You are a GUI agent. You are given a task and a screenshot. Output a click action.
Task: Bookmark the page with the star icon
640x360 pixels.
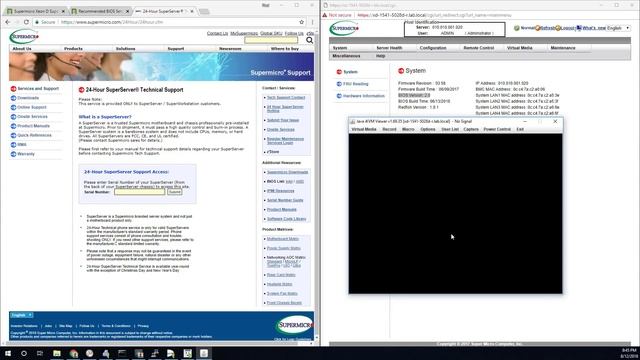[302, 22]
